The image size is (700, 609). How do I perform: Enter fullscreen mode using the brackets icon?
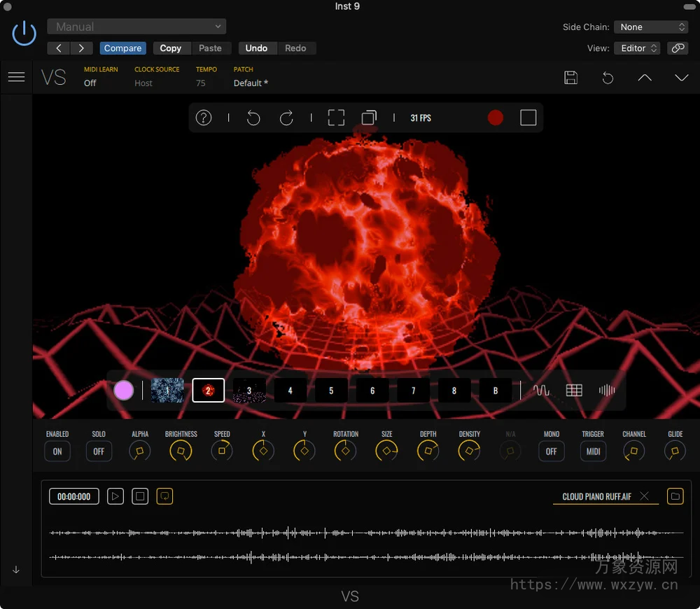pyautogui.click(x=335, y=118)
